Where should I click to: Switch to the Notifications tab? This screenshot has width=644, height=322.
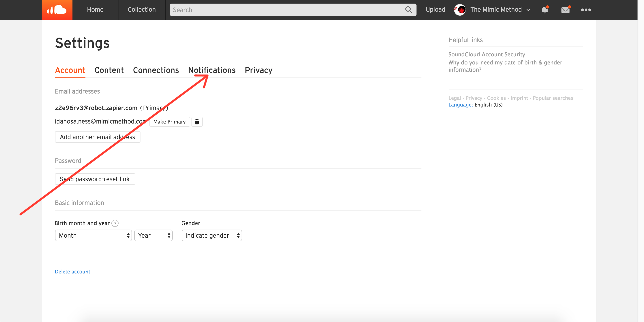[212, 70]
